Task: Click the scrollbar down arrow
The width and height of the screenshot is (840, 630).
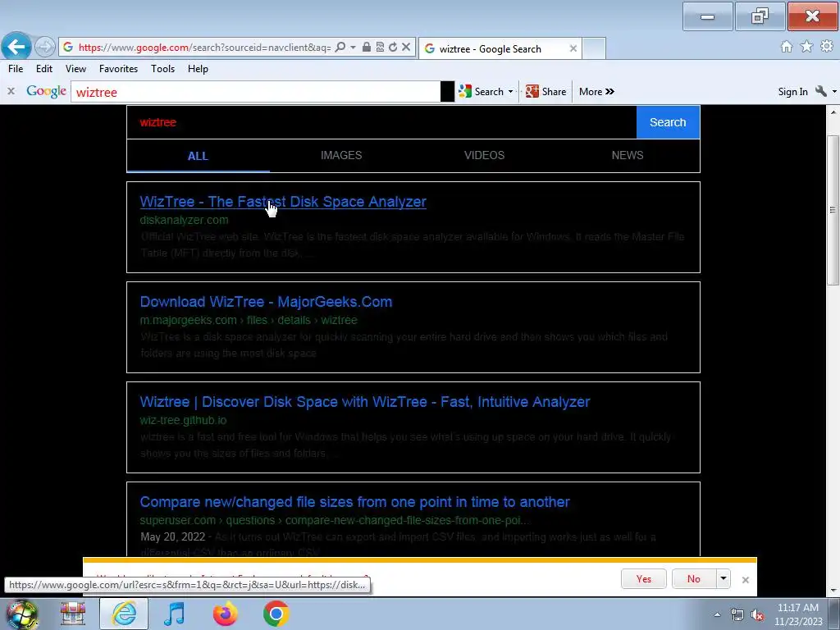Action: coord(833,590)
